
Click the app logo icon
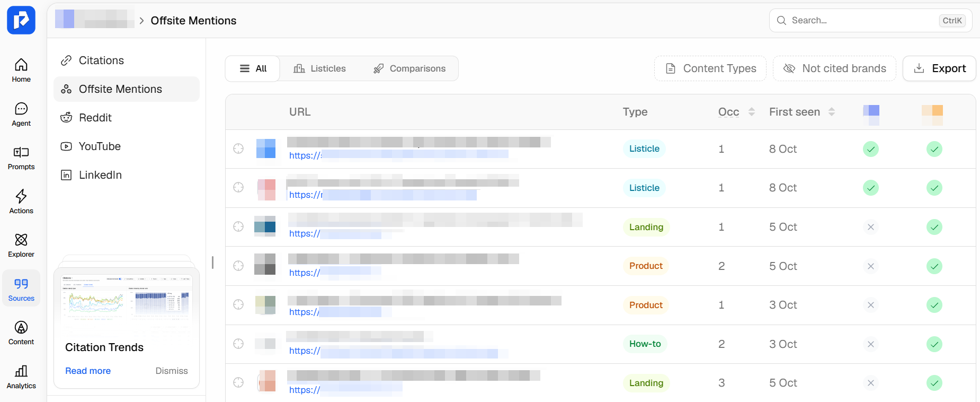[21, 20]
